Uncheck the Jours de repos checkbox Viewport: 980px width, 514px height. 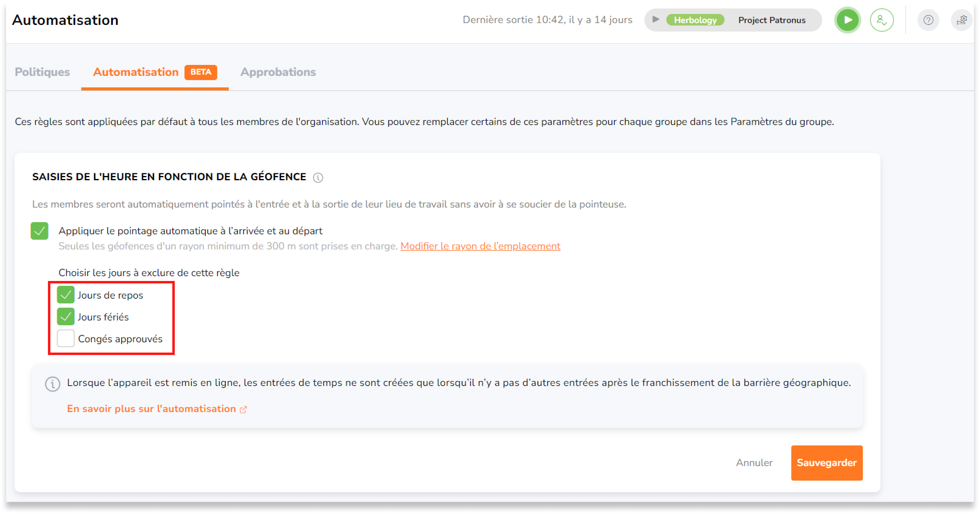pos(66,295)
